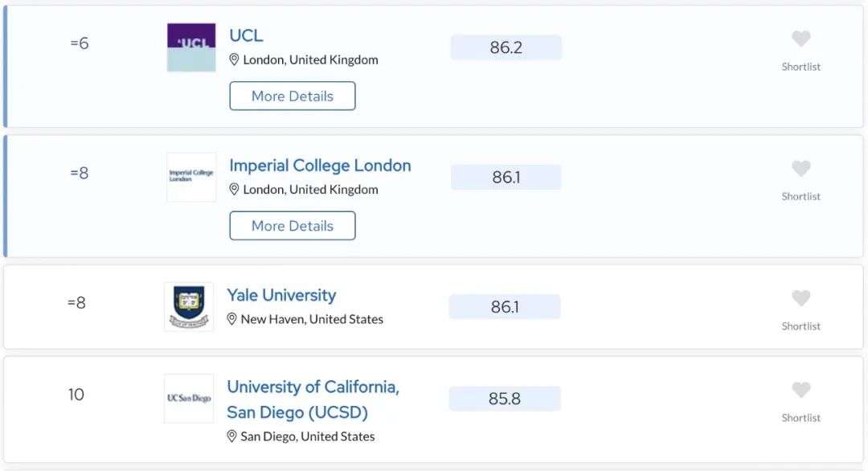Click the location pin beside San Diego
868x471 pixels.
pos(232,436)
